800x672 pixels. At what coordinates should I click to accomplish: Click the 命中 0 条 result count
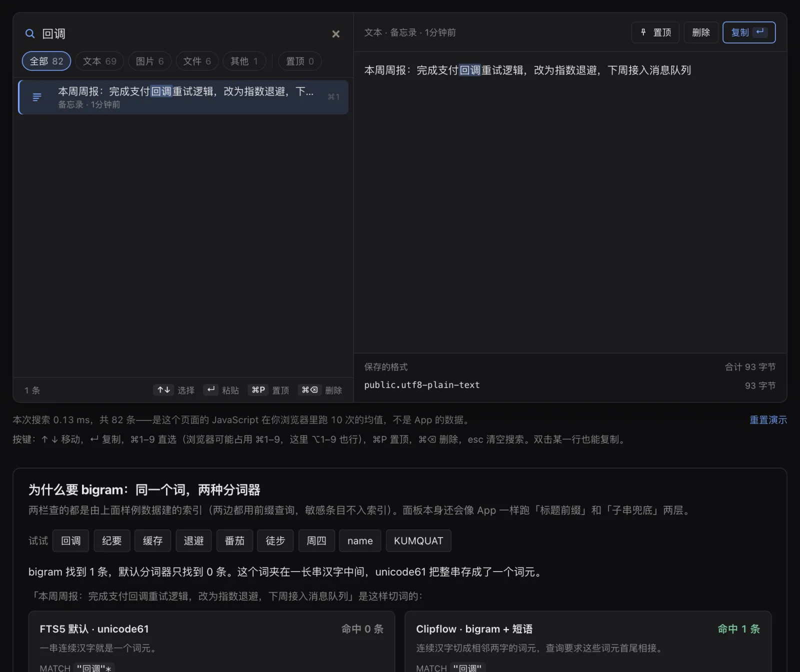[x=362, y=629]
